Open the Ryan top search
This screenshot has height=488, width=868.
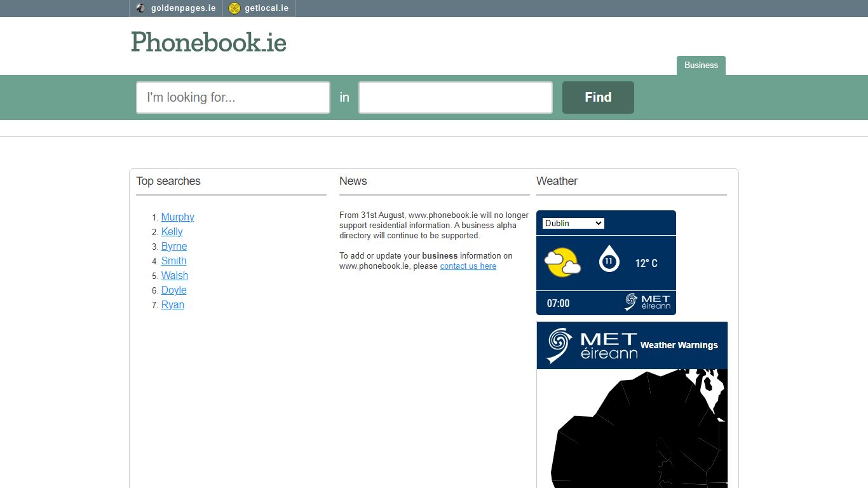173,304
